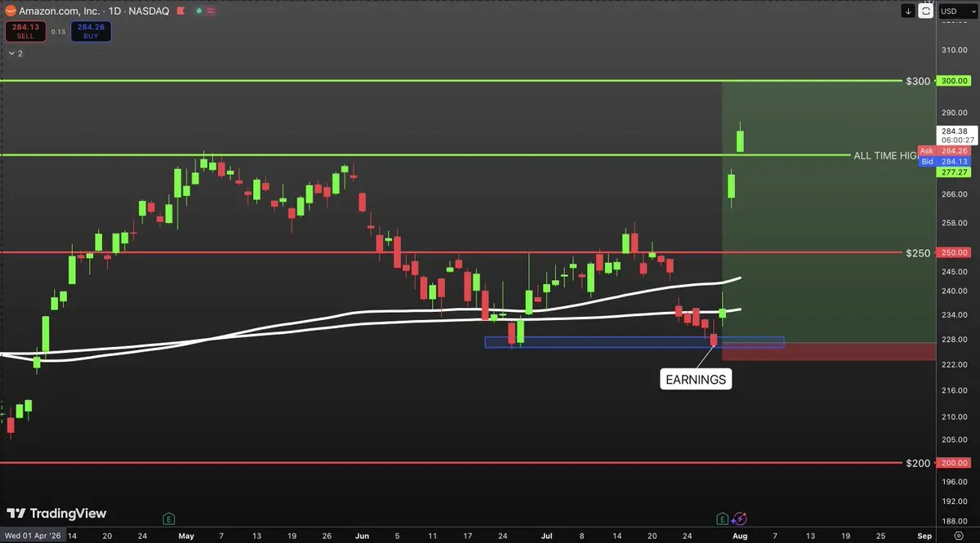Expand the collapsed indicators legend showing 2
The height and width of the screenshot is (543, 980).
14,53
